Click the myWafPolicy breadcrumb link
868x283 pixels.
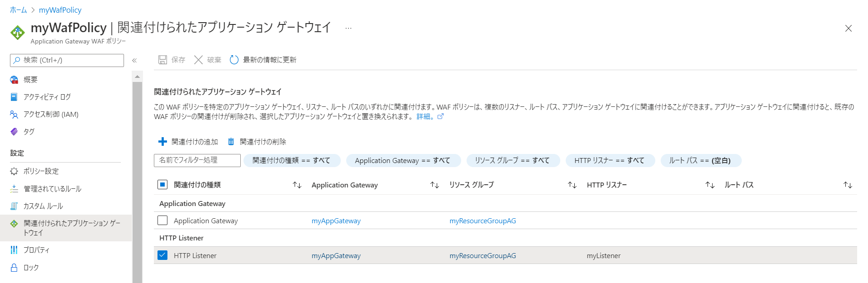(x=60, y=10)
